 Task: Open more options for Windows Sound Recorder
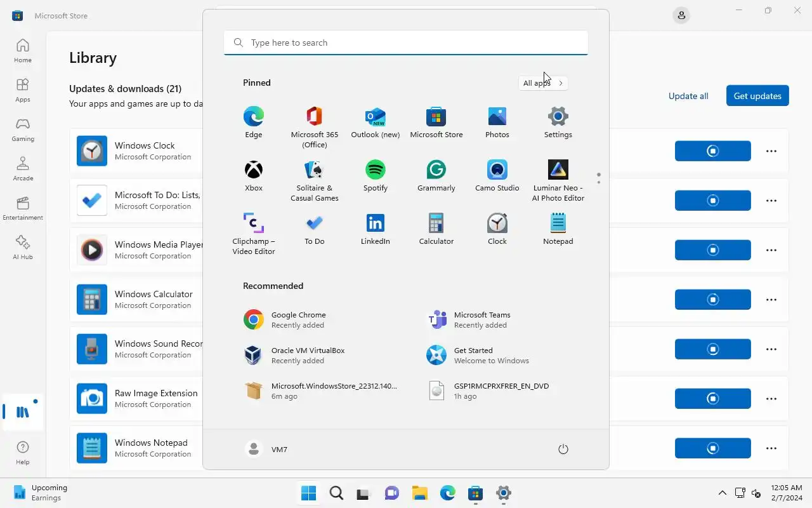click(x=771, y=349)
